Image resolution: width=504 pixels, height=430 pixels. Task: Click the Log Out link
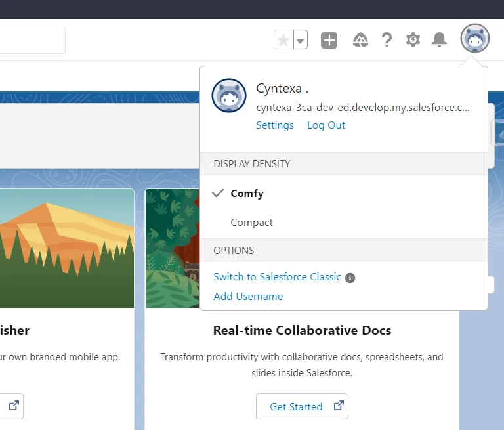[326, 125]
